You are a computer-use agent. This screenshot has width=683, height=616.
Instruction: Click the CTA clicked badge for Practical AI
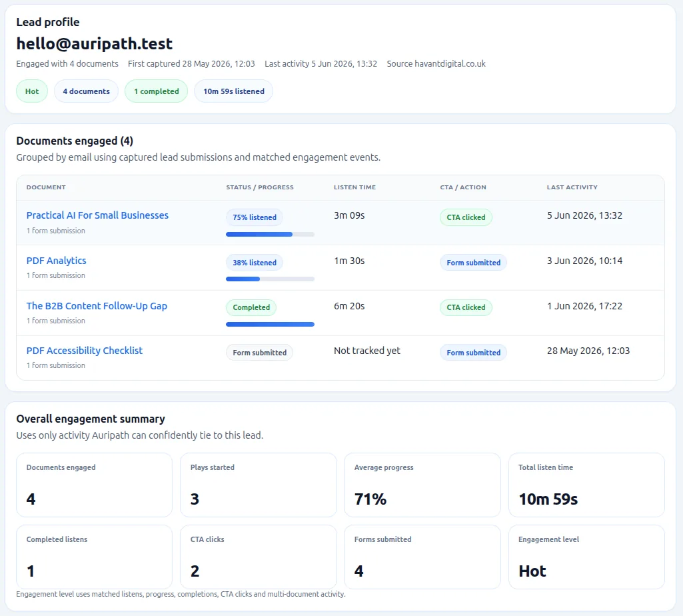466,217
